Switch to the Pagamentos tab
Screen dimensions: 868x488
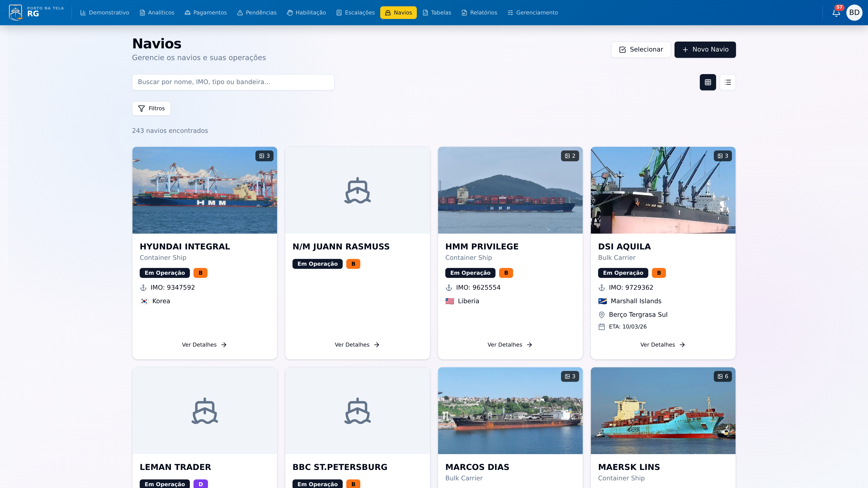pyautogui.click(x=205, y=12)
